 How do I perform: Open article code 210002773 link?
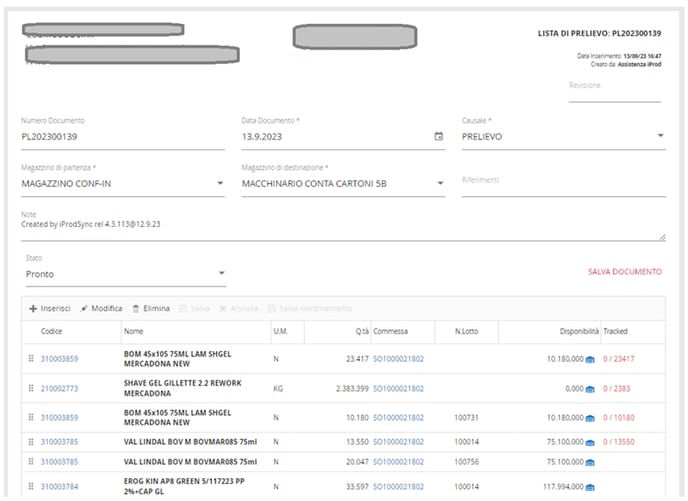59,389
